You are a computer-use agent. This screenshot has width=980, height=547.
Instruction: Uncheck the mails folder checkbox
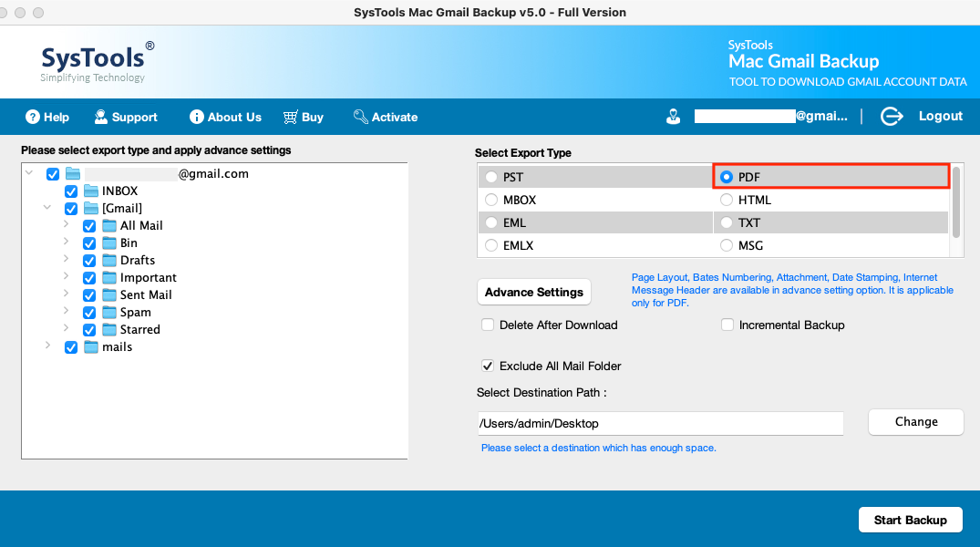[71, 347]
